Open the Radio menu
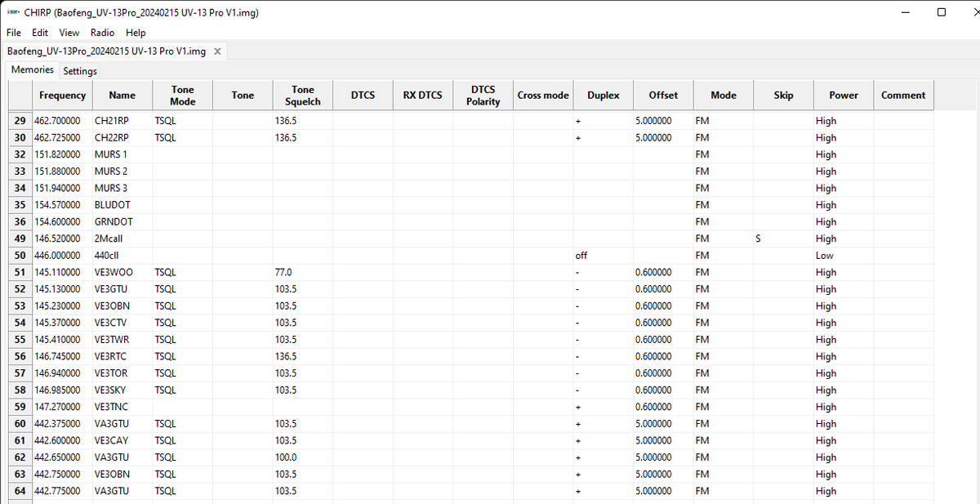 (103, 33)
